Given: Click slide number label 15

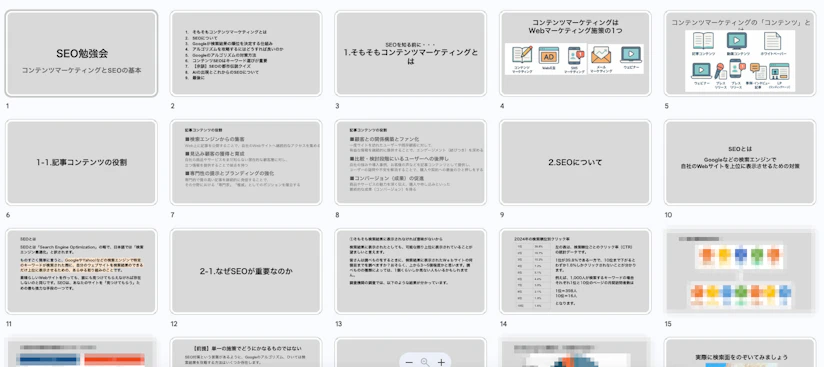Looking at the screenshot, I should (668, 324).
